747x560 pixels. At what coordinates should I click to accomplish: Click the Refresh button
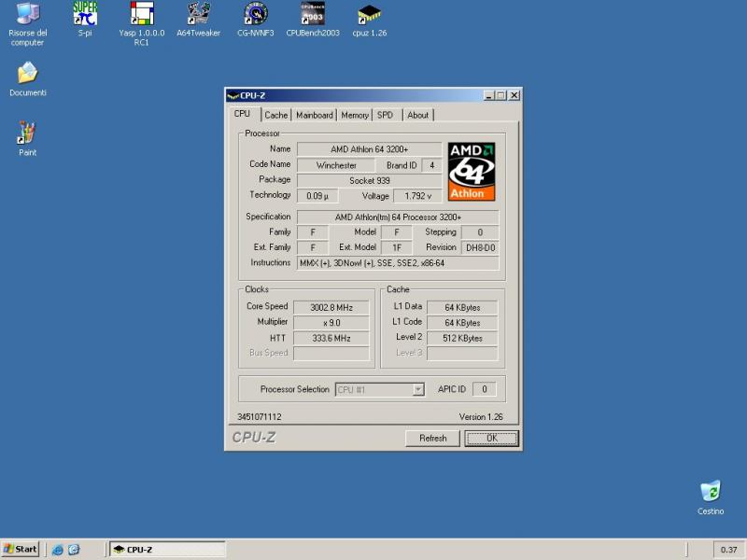click(x=432, y=438)
